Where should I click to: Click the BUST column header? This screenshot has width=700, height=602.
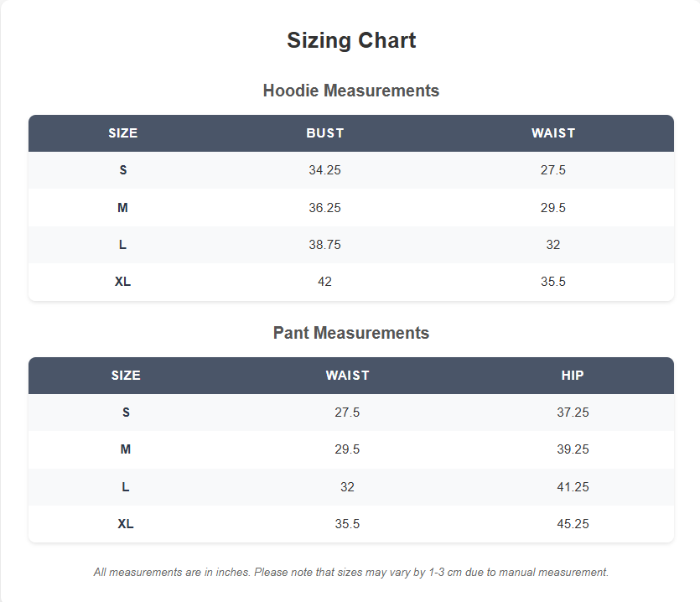324,133
